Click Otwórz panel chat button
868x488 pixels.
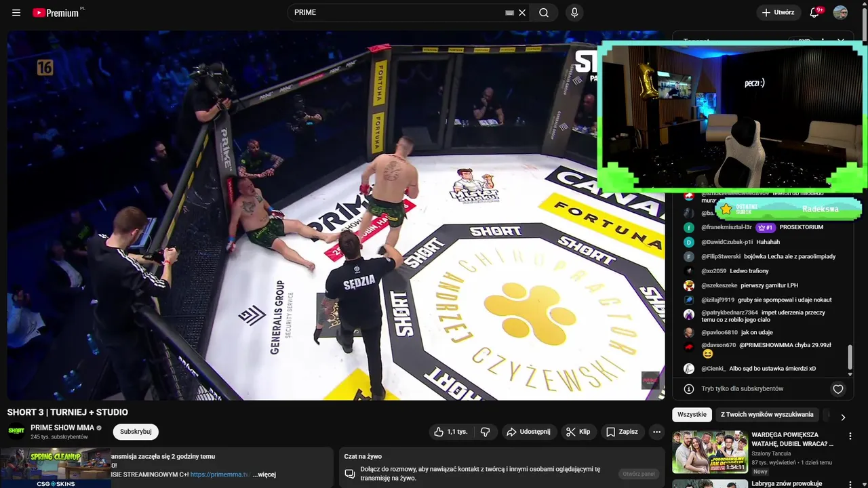(x=639, y=474)
